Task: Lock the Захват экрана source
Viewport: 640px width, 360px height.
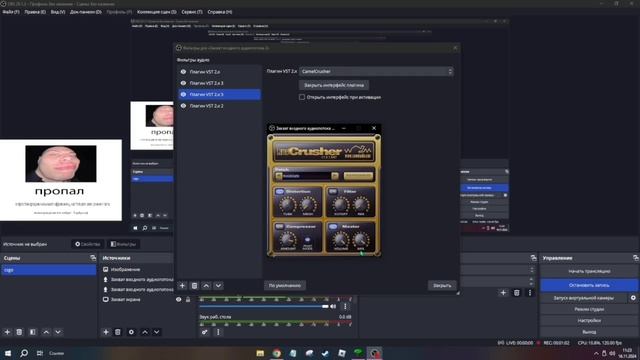Action: point(188,299)
